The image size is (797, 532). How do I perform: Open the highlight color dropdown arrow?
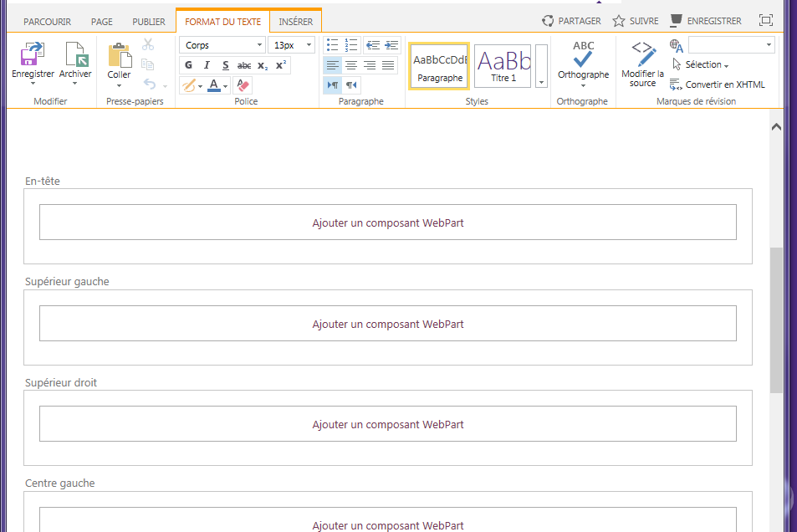coord(200,86)
